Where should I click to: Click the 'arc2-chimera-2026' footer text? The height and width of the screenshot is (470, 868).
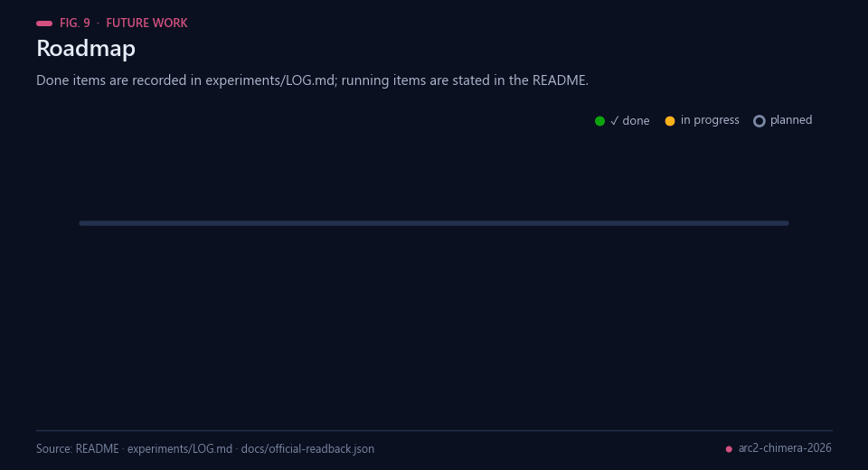click(785, 448)
